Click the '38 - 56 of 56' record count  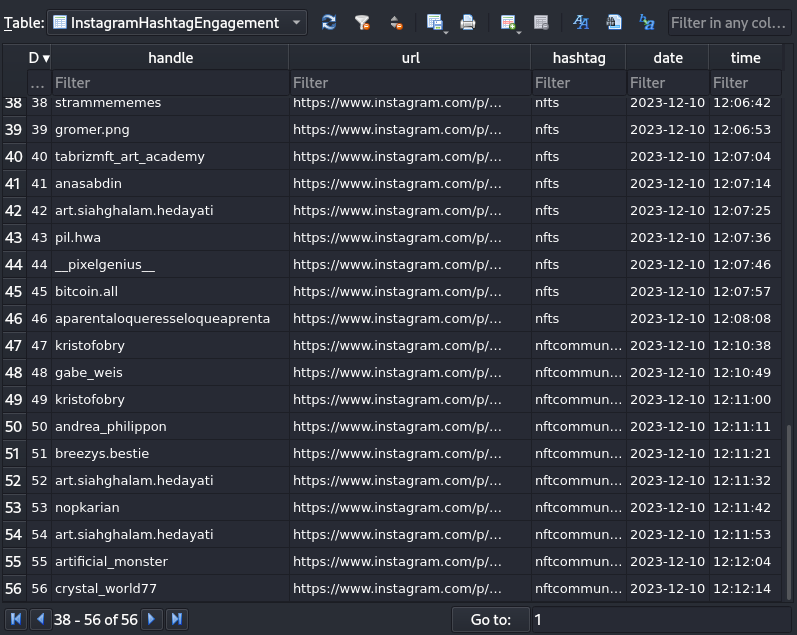[x=96, y=620]
